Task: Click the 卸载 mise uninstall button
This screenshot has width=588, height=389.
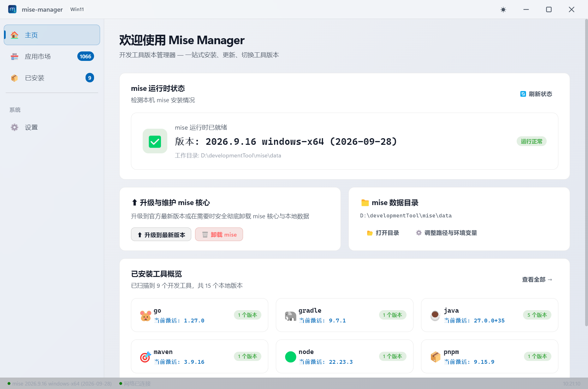Action: click(219, 234)
